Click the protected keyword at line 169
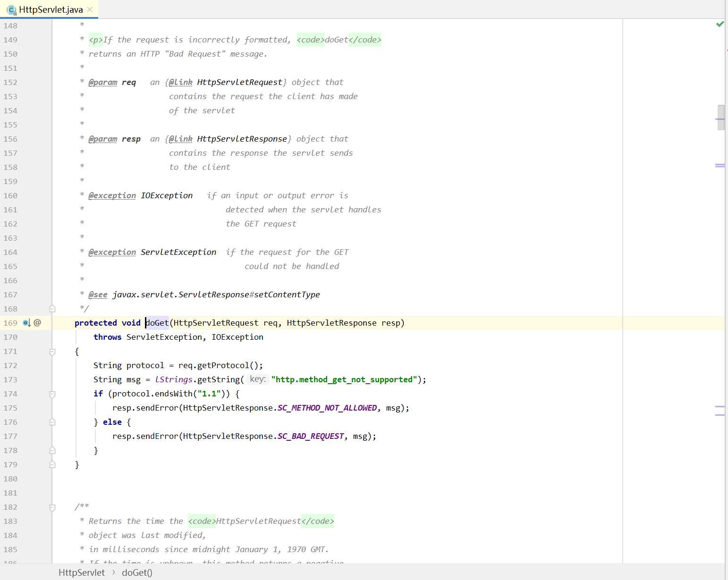This screenshot has width=728, height=580. click(x=96, y=323)
